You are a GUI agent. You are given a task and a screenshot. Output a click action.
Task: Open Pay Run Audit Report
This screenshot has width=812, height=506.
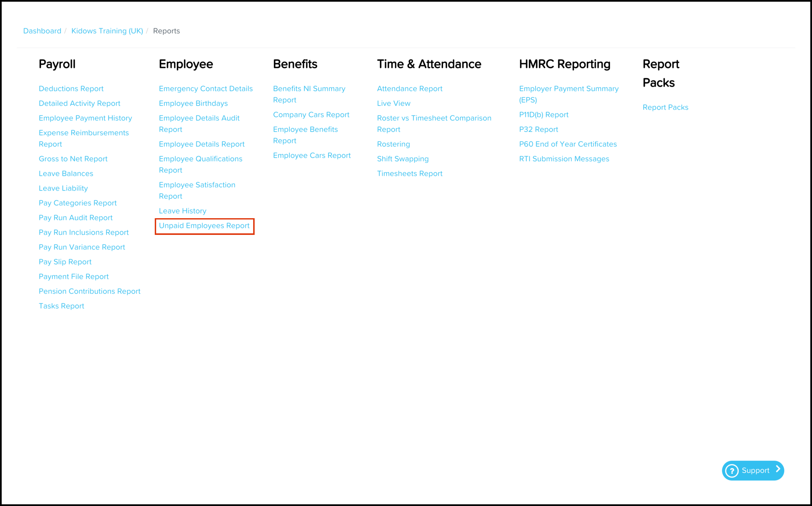click(x=76, y=218)
